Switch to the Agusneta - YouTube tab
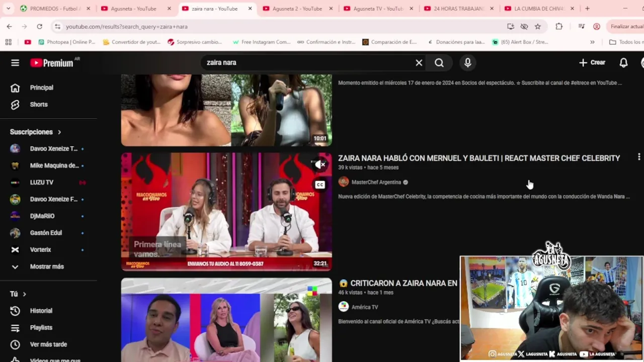 click(136, 9)
